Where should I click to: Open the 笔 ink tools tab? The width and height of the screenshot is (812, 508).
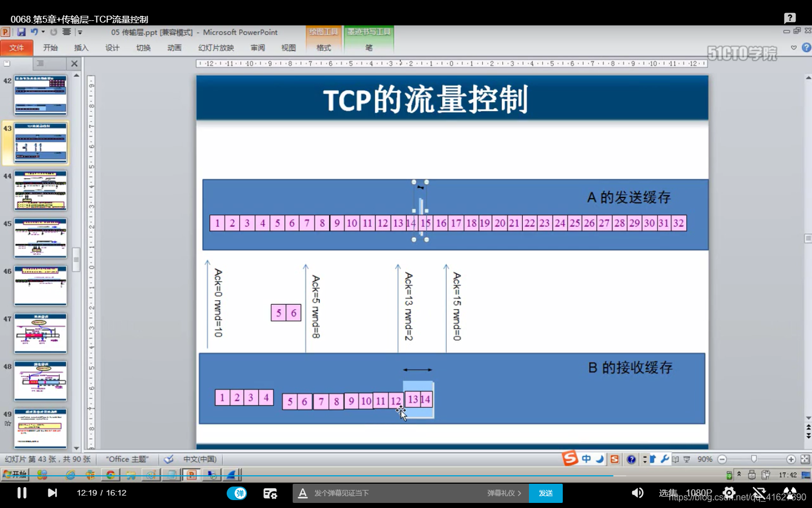tap(369, 48)
